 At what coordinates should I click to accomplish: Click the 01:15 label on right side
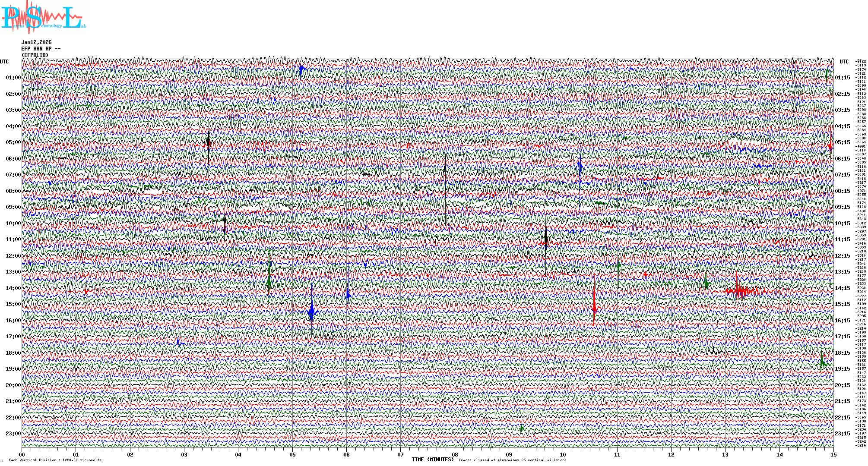pos(842,78)
